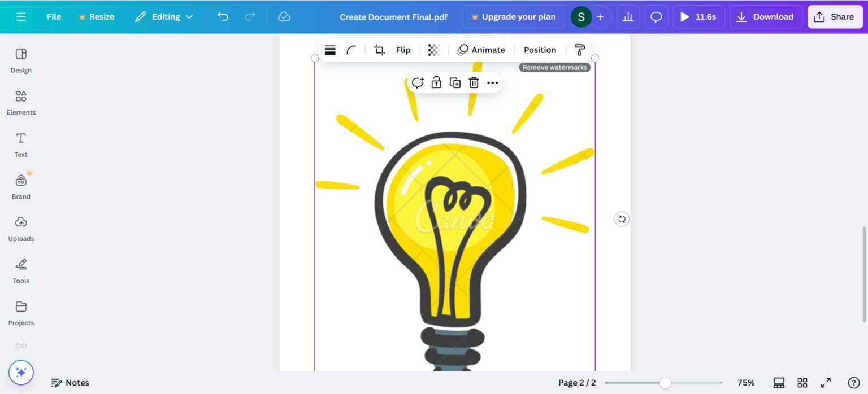Duplicate the selected element
Screen dimensions: 868x394
(455, 83)
